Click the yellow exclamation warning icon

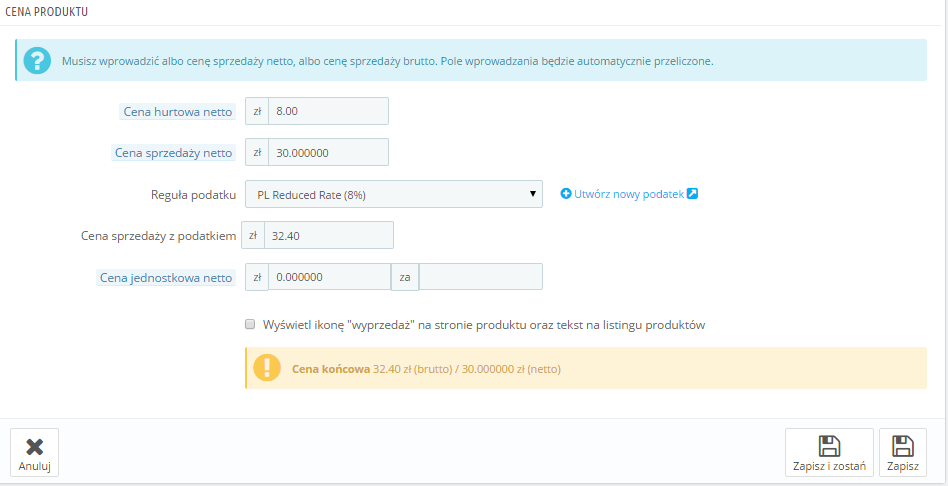pyautogui.click(x=267, y=367)
